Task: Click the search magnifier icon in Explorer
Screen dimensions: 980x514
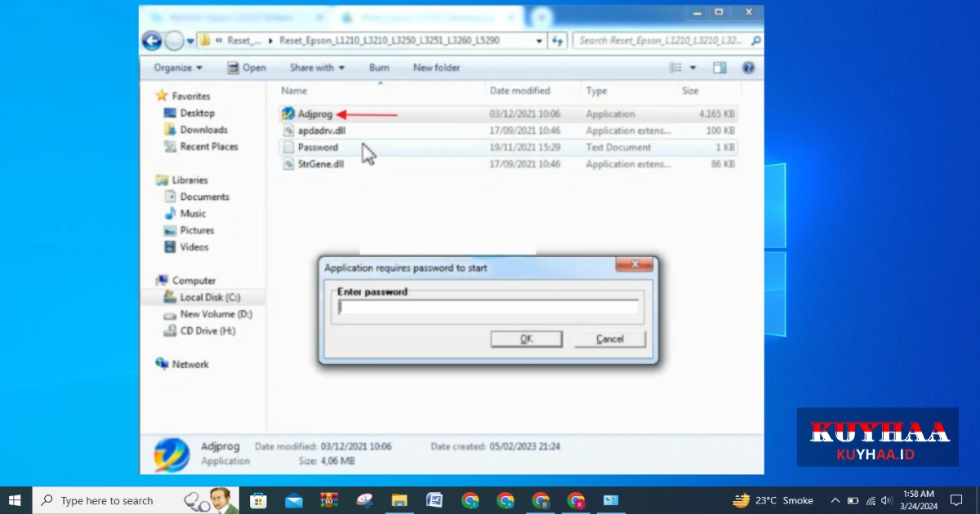Action: click(x=756, y=40)
